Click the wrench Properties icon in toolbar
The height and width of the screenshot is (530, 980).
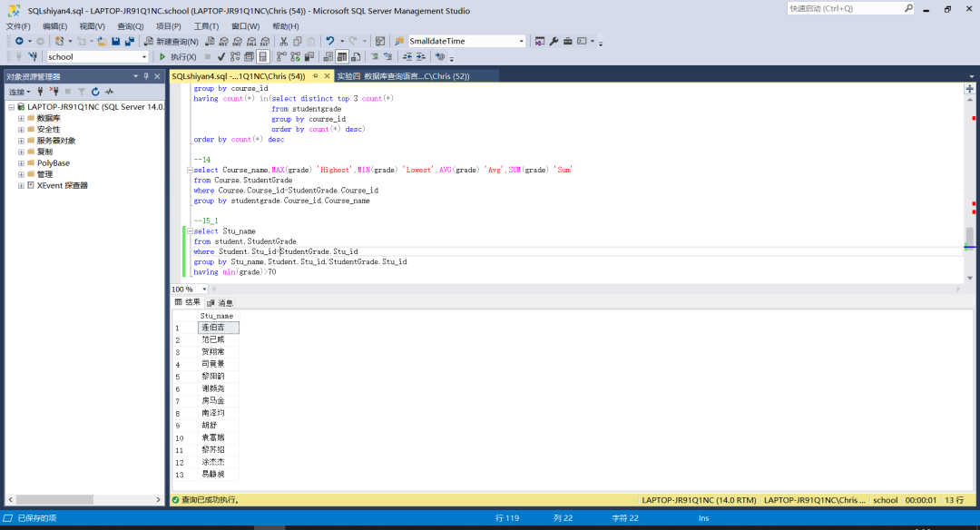tap(554, 42)
